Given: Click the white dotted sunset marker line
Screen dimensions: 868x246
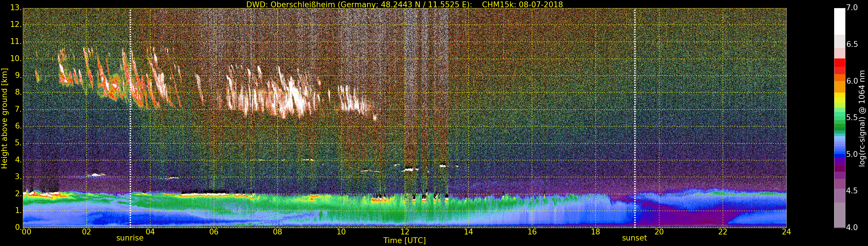Looking at the screenshot, I should tap(635, 118).
